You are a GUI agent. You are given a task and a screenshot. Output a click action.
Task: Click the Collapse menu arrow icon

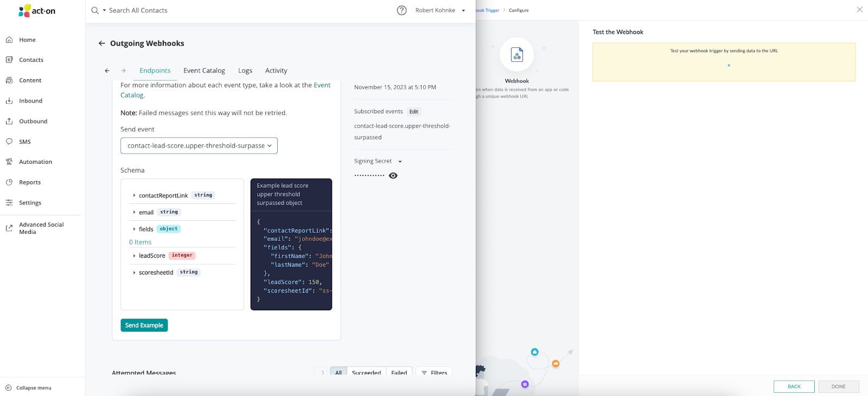8,388
